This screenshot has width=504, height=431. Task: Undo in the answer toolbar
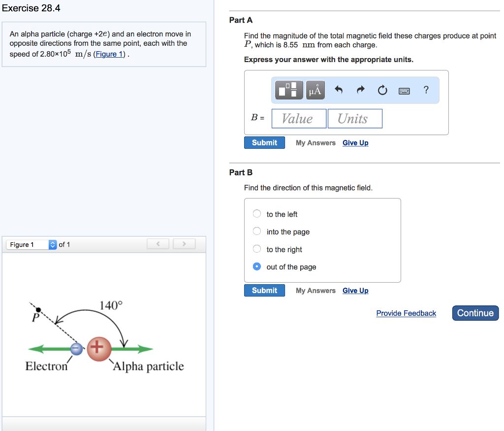click(x=339, y=90)
